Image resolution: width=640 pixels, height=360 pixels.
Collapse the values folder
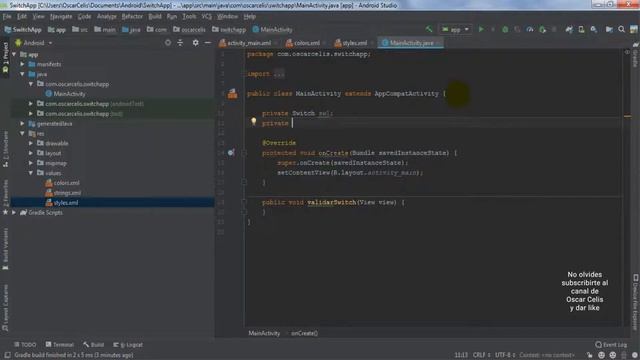(x=31, y=173)
